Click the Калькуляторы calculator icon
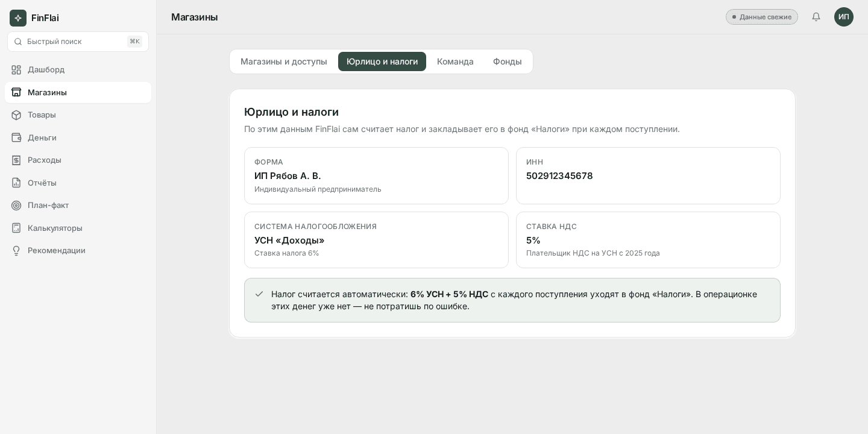The height and width of the screenshot is (434, 868). coord(16,228)
